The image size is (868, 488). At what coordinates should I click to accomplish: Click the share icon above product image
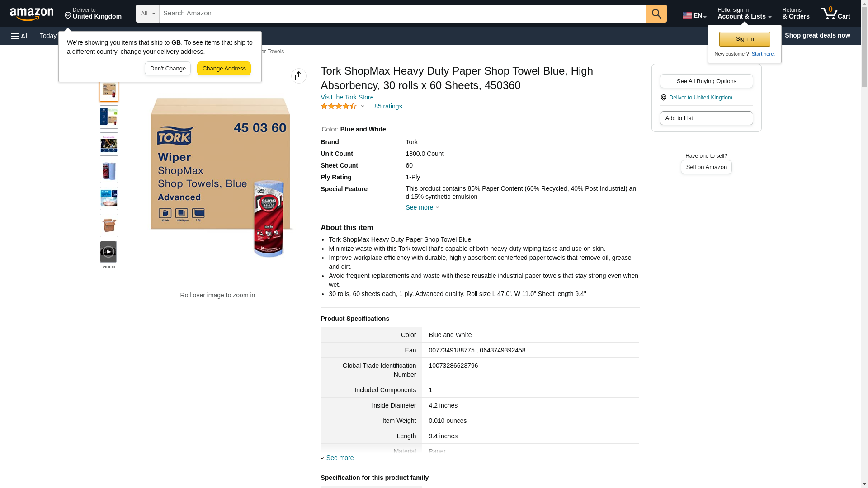click(x=299, y=76)
